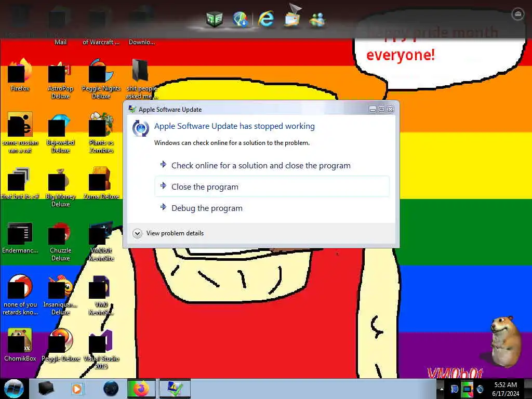Open the media player taskbar icon
The width and height of the screenshot is (532, 399).
click(x=77, y=389)
